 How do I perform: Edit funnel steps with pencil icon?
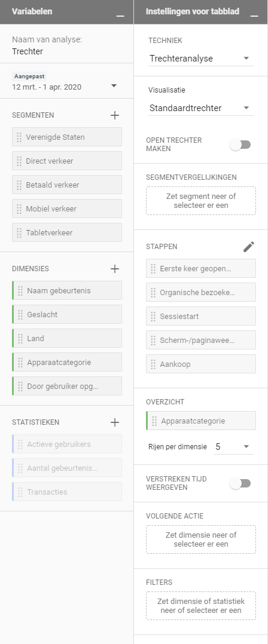249,246
